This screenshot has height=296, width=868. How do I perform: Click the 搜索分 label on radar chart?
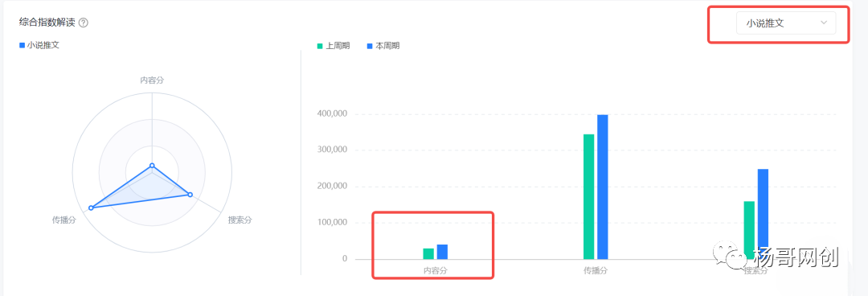pos(240,220)
